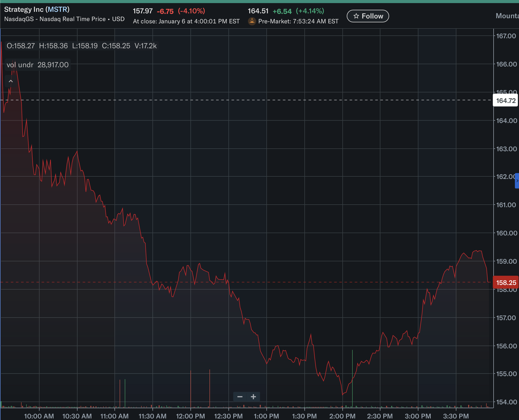Screen dimensions: 519x420
Task: Click the star icon in the Follow button
Action: point(356,16)
